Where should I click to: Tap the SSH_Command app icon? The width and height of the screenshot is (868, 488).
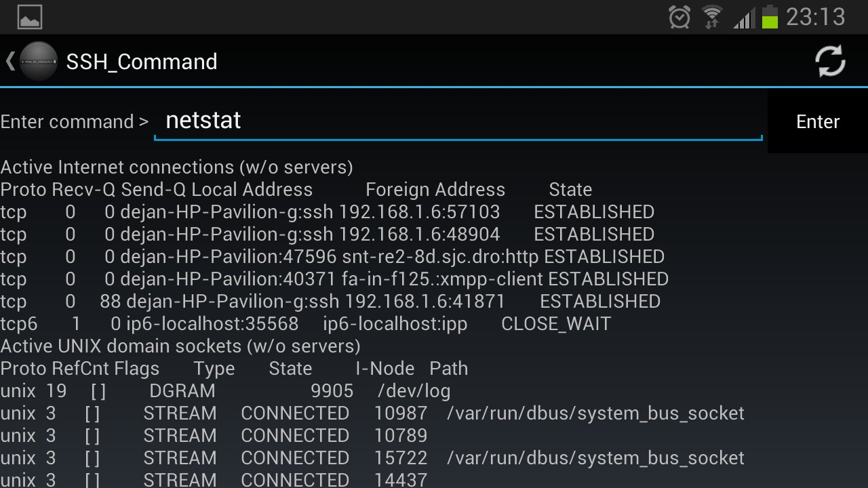[39, 62]
